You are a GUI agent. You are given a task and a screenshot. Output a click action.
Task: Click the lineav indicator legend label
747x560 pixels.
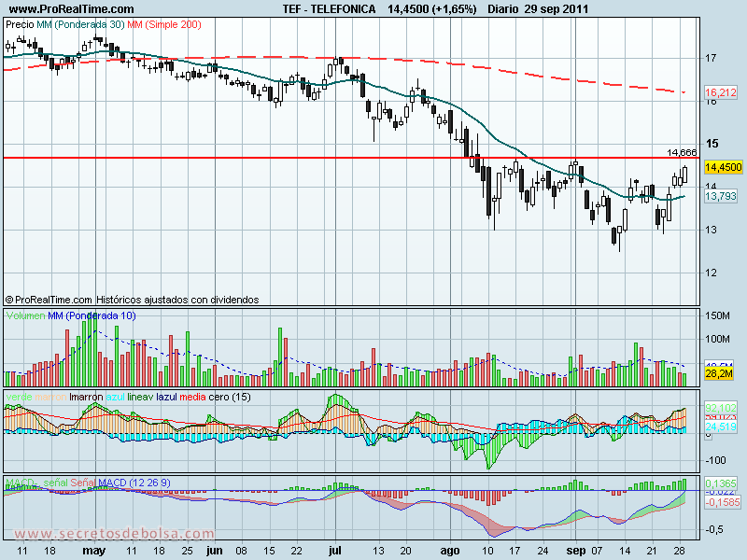tap(141, 398)
